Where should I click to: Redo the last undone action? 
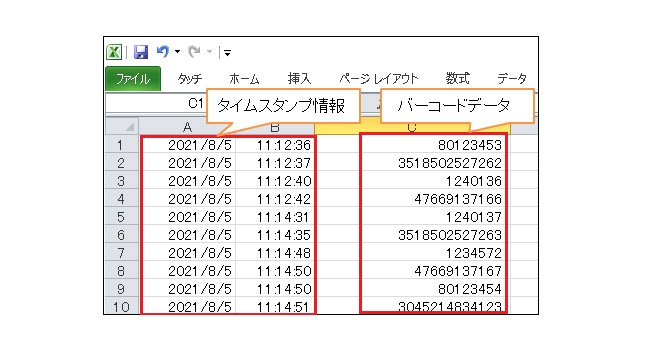click(x=194, y=51)
